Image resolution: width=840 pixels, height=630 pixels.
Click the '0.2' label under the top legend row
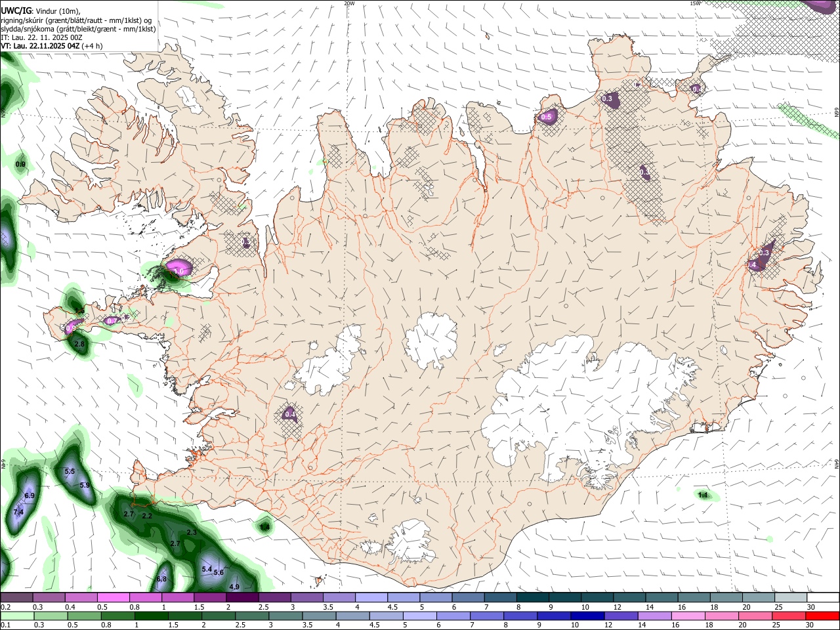(5, 607)
